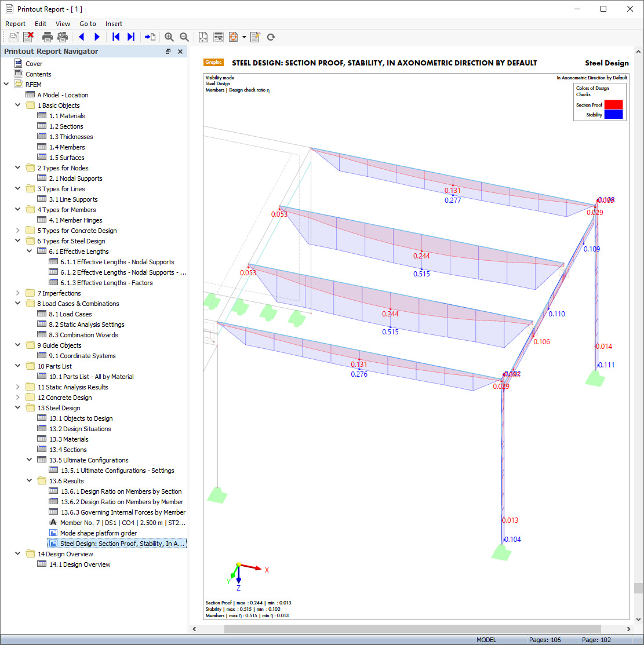The image size is (644, 645).
Task: Open 2.1 Nodal Supports table
Action: pyautogui.click(x=76, y=178)
